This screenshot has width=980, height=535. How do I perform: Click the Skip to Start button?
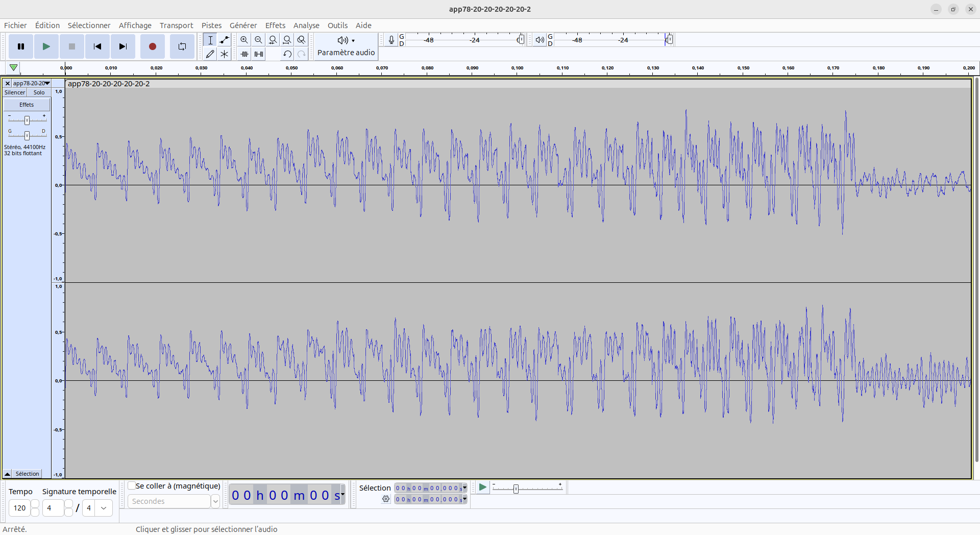pos(97,46)
